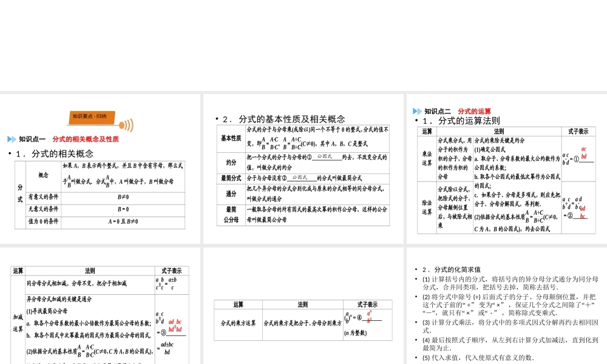Click the 加减运算 row label
Viewport: 607px width, 364px height.
coord(18,323)
